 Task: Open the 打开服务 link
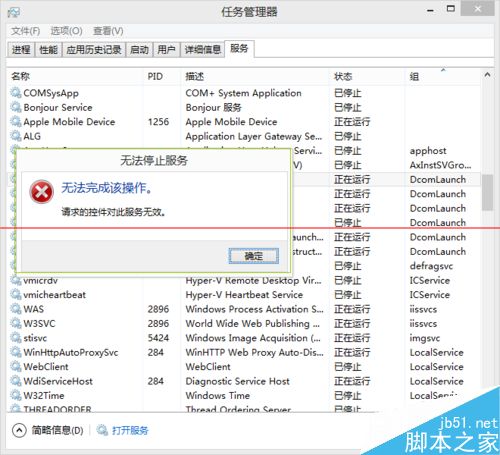[x=130, y=430]
